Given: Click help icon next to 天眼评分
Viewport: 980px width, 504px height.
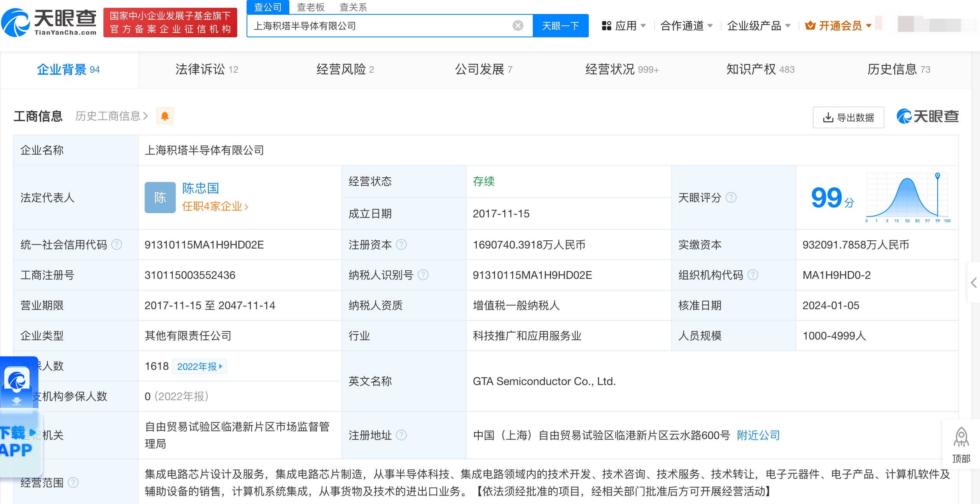Looking at the screenshot, I should [x=731, y=198].
